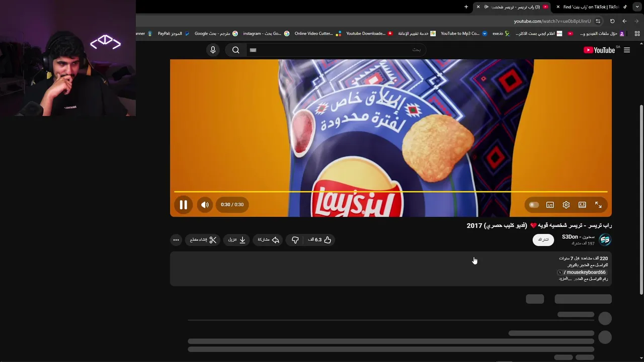Image resolution: width=644 pixels, height=362 pixels.
Task: Click the search magnifier button
Action: click(x=235, y=50)
